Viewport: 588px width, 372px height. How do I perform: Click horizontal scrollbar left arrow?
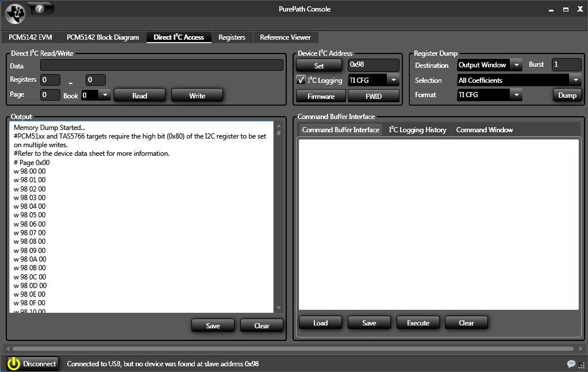[7, 349]
